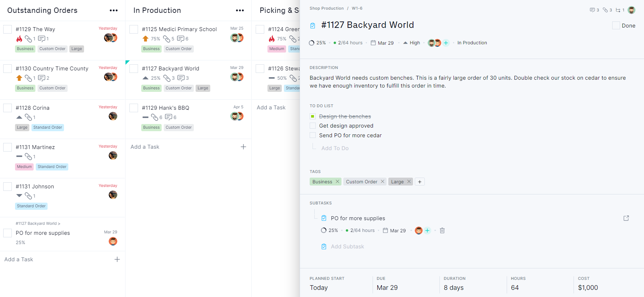Click subtasks count icon in detail header
The width and height of the screenshot is (644, 297).
[x=618, y=10]
